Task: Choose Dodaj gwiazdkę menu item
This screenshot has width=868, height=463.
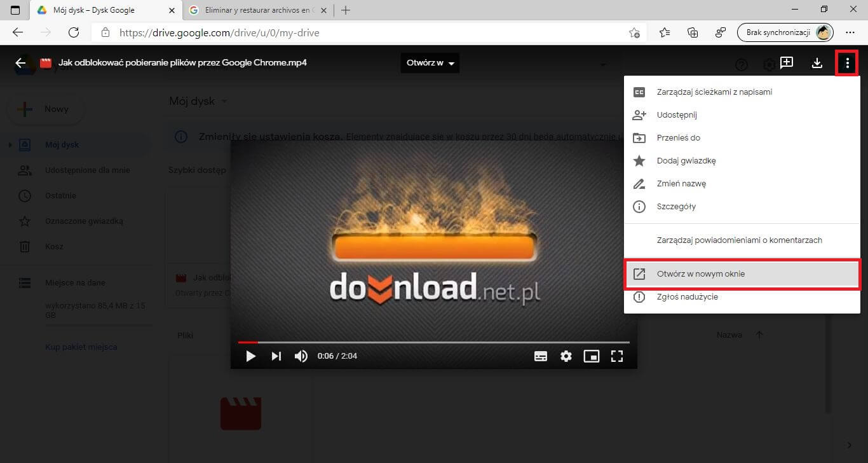Action: coord(742,161)
